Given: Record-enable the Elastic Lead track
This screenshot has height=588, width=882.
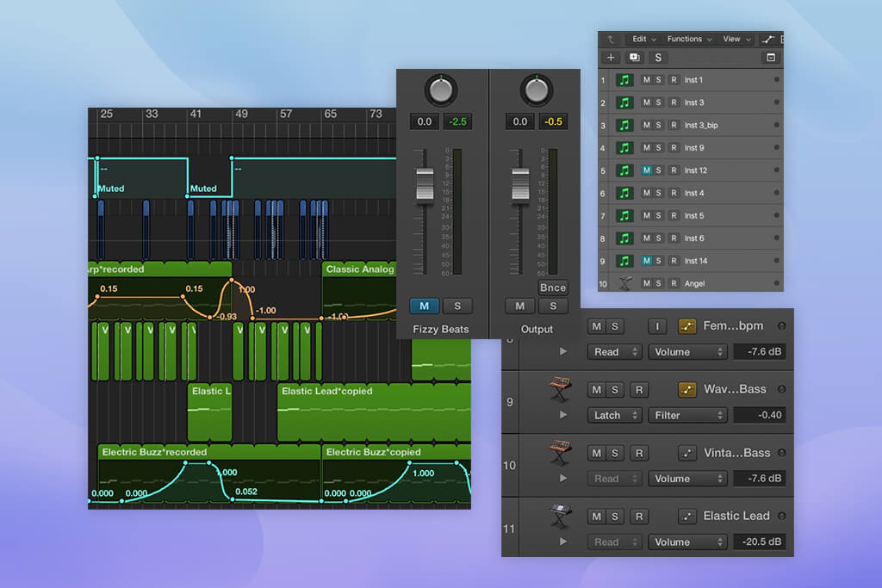Looking at the screenshot, I should point(639,516).
